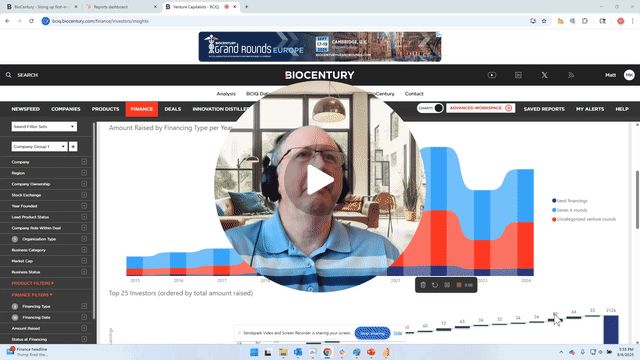Add company group with plus button
The height and width of the screenshot is (360, 640).
point(73,146)
